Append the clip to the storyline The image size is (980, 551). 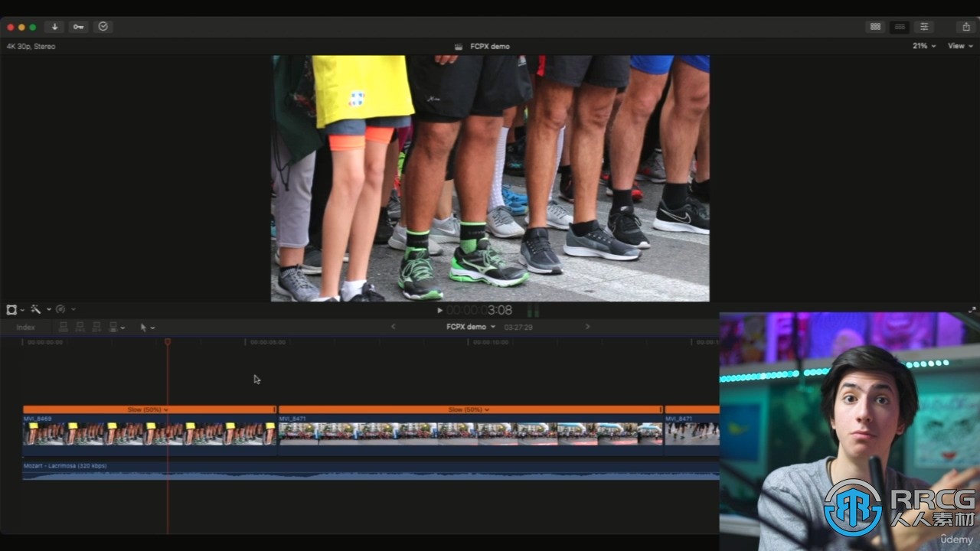pos(96,328)
